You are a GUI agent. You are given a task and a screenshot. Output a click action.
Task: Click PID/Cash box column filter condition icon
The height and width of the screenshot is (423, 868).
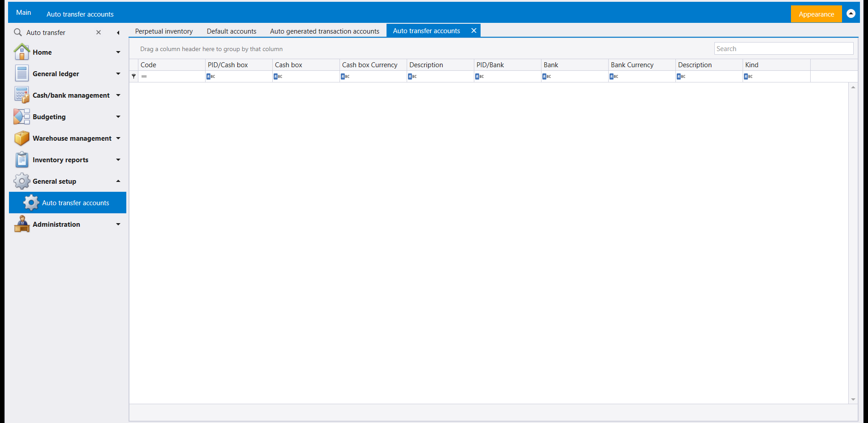click(211, 77)
